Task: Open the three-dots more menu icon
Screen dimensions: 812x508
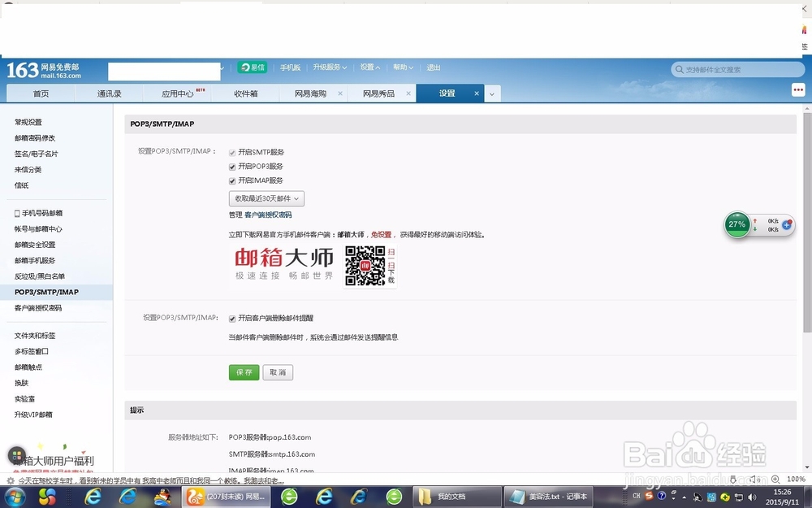Action: pyautogui.click(x=798, y=89)
